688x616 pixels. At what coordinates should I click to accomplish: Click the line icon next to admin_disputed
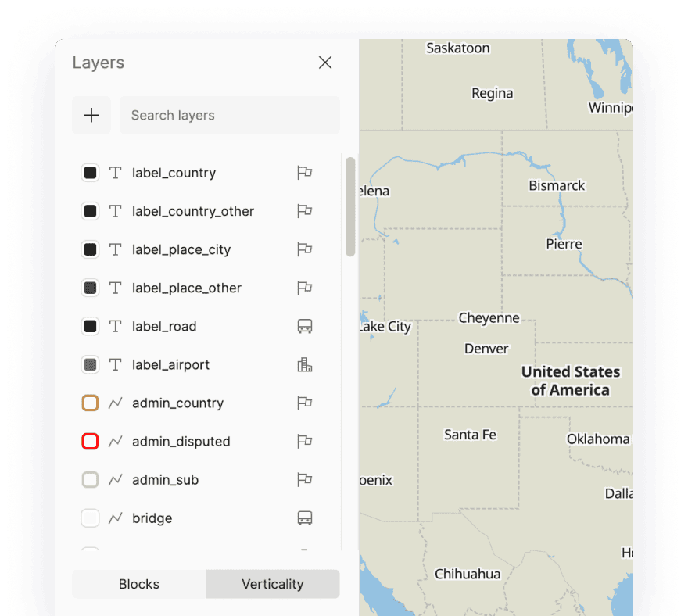coord(115,441)
